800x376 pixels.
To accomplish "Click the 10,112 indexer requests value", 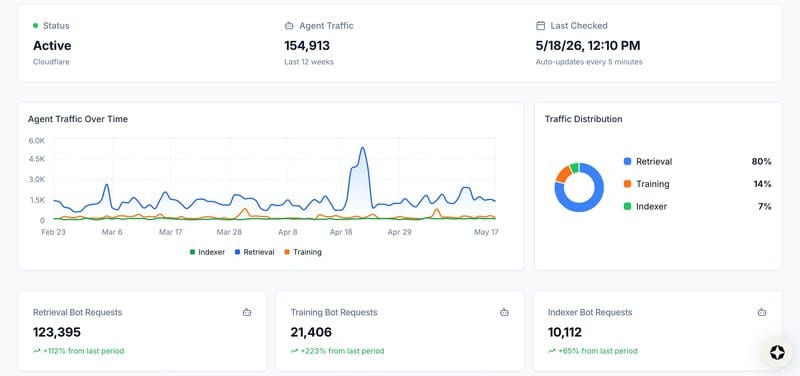I will [565, 332].
